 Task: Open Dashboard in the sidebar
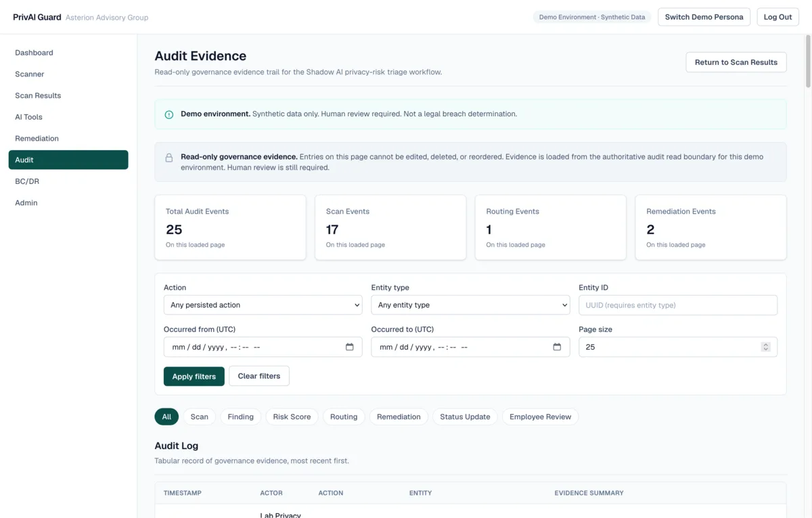[68, 53]
